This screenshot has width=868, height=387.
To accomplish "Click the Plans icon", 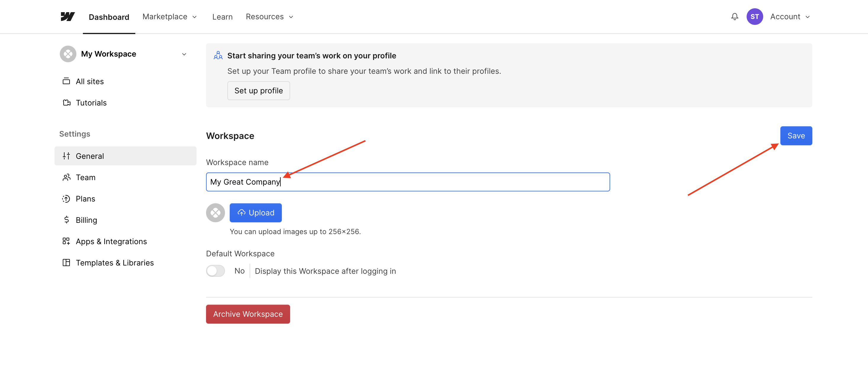I will click(66, 199).
